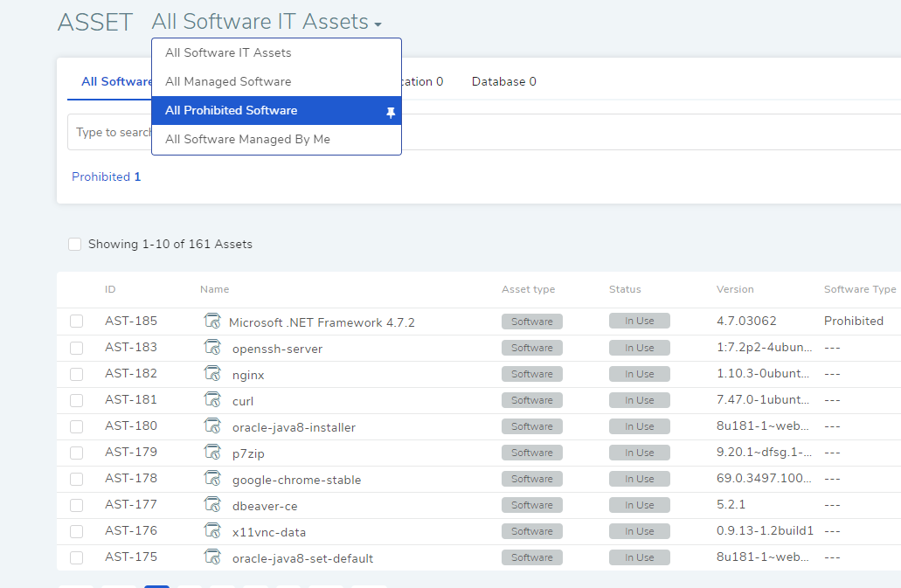Check the box for AST-180
The image size is (901, 588).
point(76,426)
